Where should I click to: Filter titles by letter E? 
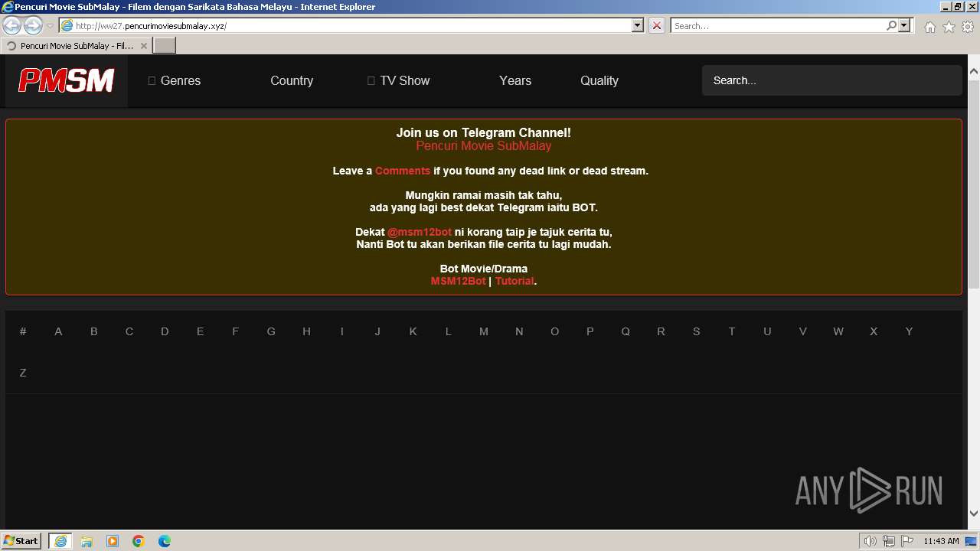[200, 331]
